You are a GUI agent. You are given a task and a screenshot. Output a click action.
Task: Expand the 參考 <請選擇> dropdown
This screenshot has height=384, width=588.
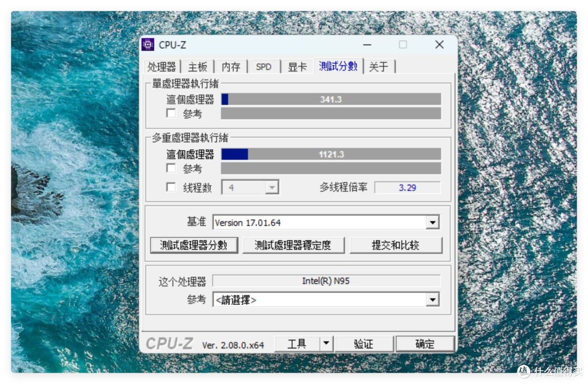tap(432, 300)
